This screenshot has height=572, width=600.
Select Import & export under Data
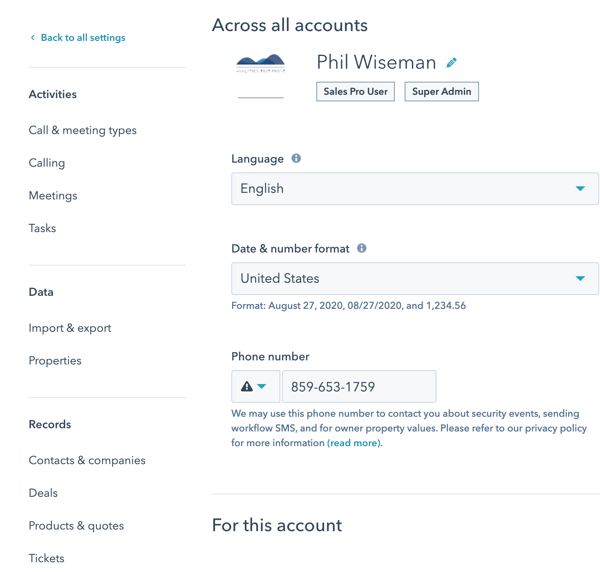point(70,328)
